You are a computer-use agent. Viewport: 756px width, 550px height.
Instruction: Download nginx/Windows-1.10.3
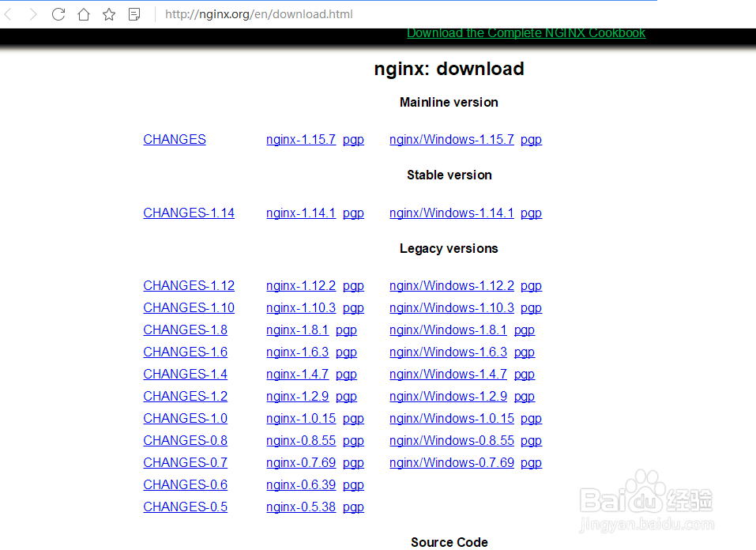452,308
